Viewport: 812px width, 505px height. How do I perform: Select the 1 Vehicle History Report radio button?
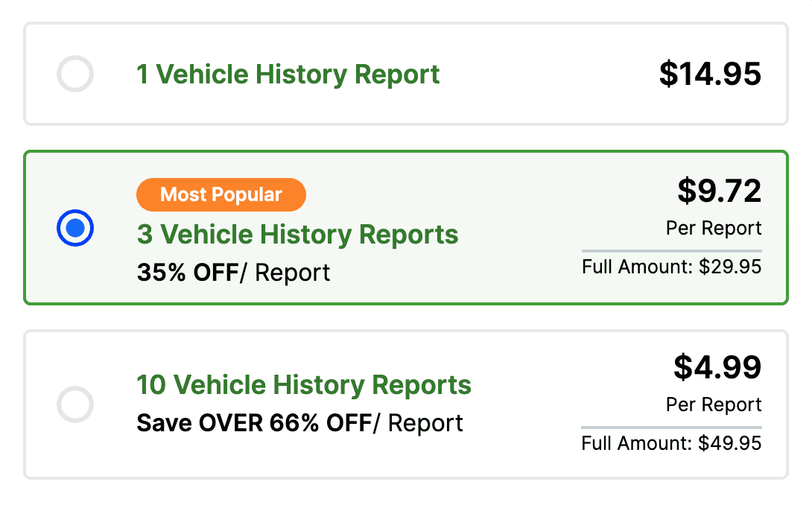75,74
